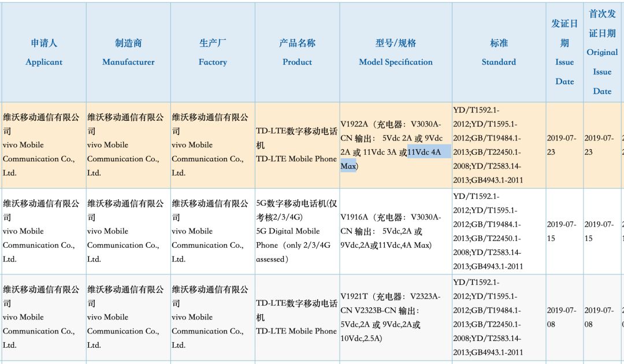Screen dimensions: 624x364
Task: Click the 2019-07-08 original issue date cell
Action: [x=602, y=317]
